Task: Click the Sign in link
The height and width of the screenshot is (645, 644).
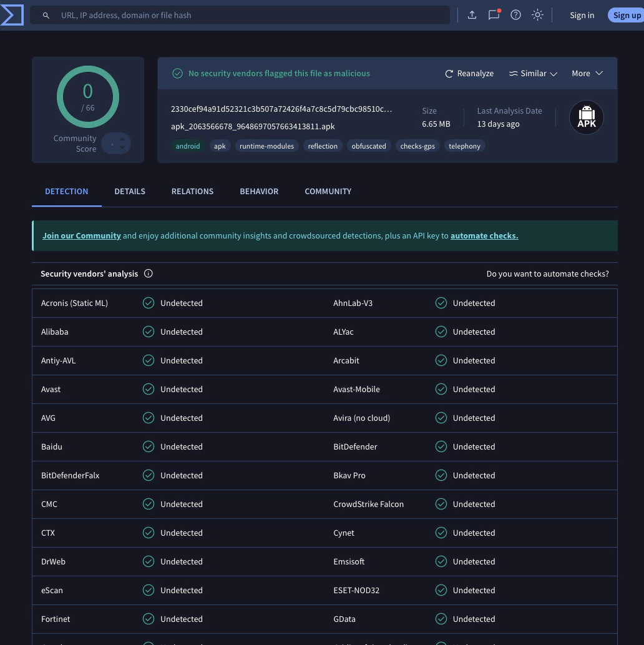Action: (x=582, y=15)
